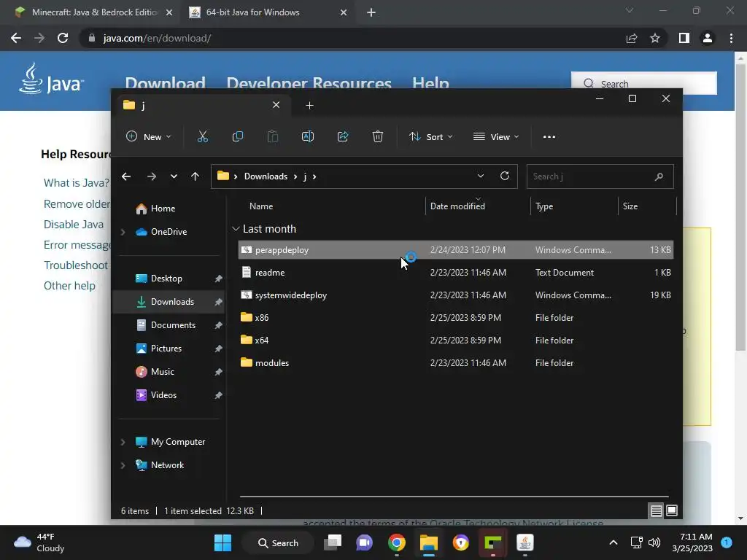The image size is (747, 560).
Task: Close the j tab in File Explorer
Action: [x=276, y=105]
